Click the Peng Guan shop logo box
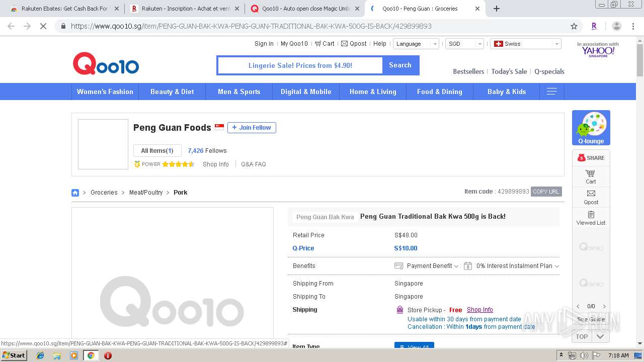This screenshot has height=362, width=644. coord(103,144)
